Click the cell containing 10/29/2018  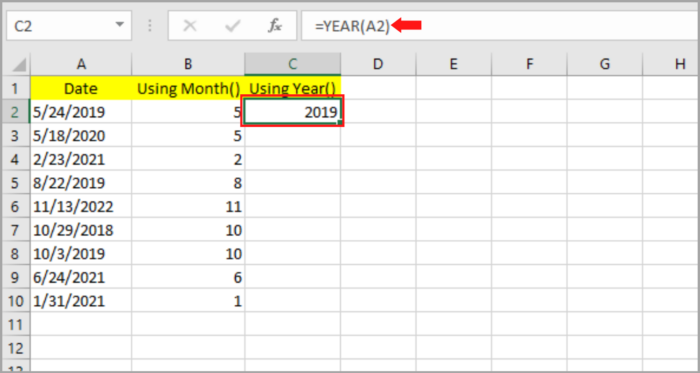point(81,230)
